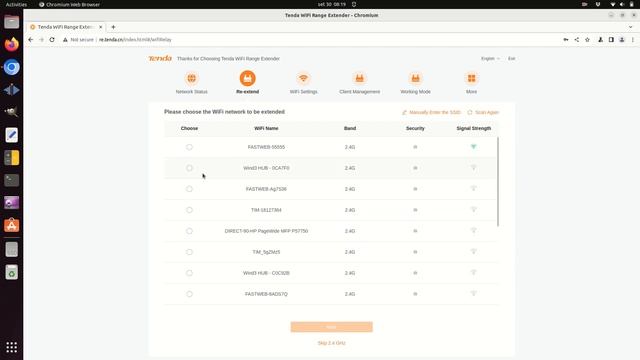This screenshot has width=640, height=360.
Task: Launch Firefox from the dock
Action: click(11, 44)
